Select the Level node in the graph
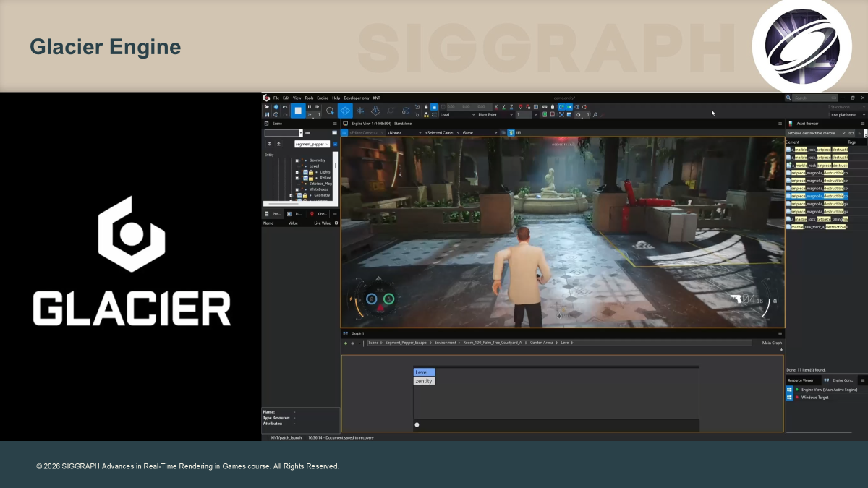 pos(424,372)
